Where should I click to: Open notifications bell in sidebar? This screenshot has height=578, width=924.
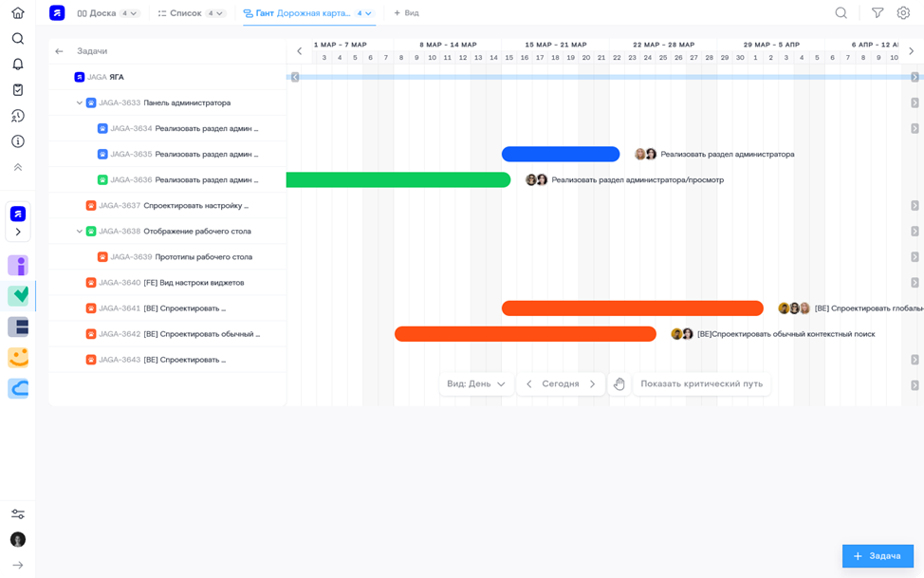click(x=18, y=65)
